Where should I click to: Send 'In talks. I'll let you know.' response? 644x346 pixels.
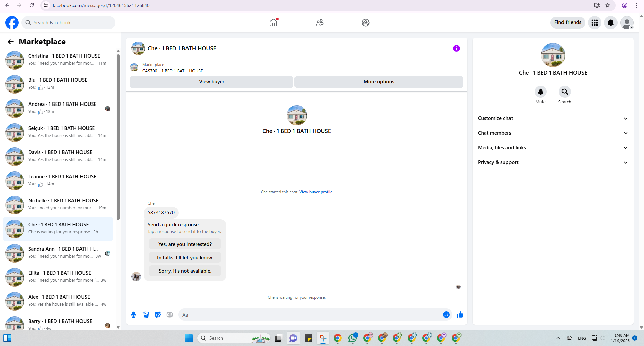tap(185, 258)
